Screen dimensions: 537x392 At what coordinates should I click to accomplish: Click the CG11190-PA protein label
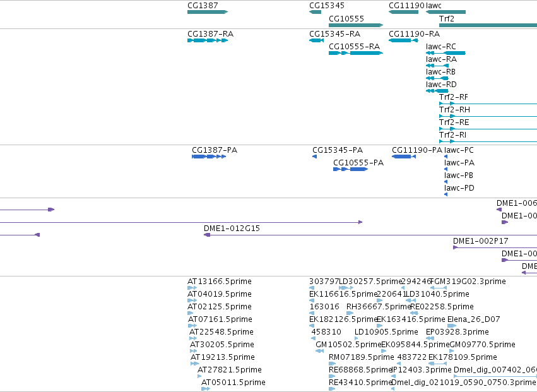[417, 150]
